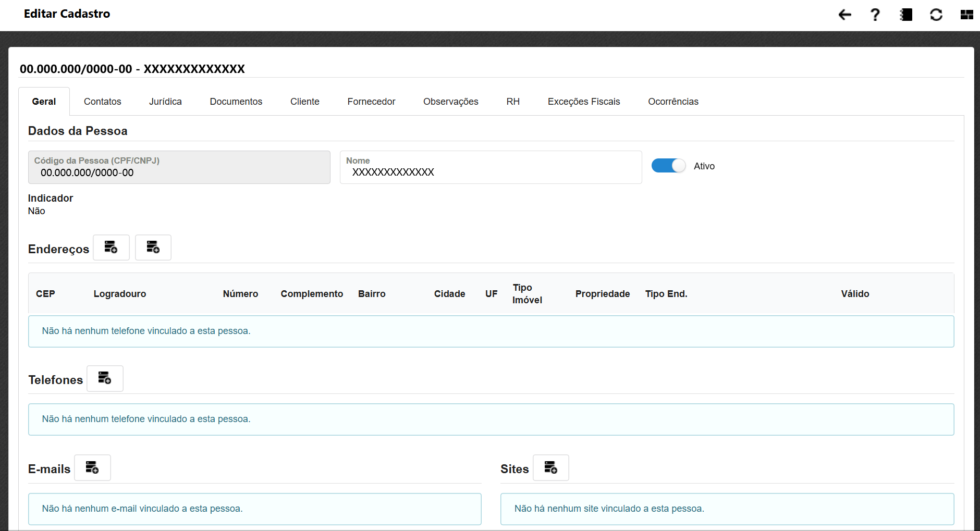Screen dimensions: 980x531
Task: Add a new site entry
Action: coord(550,467)
